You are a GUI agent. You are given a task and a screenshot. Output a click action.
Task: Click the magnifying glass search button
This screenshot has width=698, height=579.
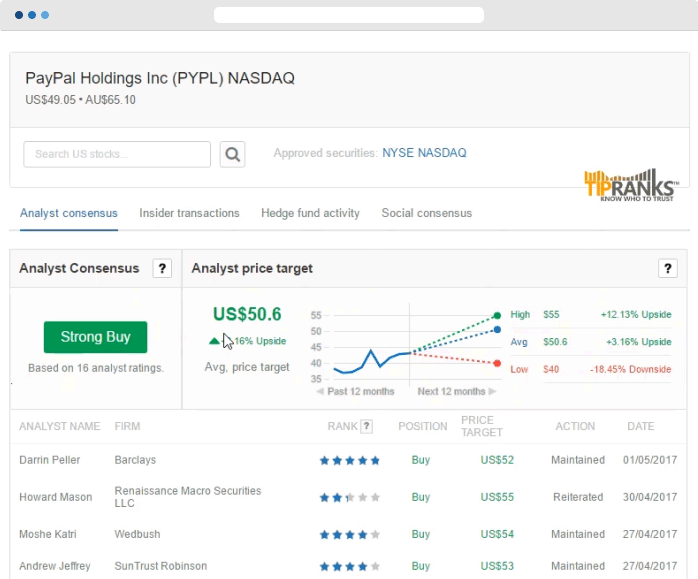233,154
